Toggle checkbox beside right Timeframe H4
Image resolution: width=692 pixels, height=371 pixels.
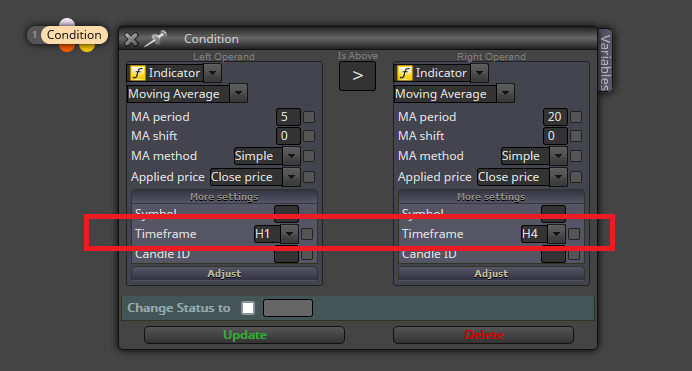pyautogui.click(x=574, y=234)
